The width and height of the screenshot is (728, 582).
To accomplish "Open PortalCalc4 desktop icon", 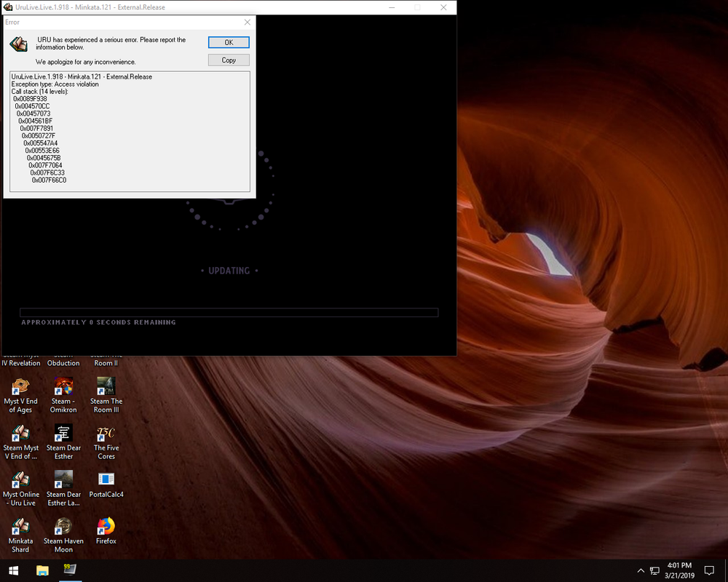I will (x=106, y=484).
